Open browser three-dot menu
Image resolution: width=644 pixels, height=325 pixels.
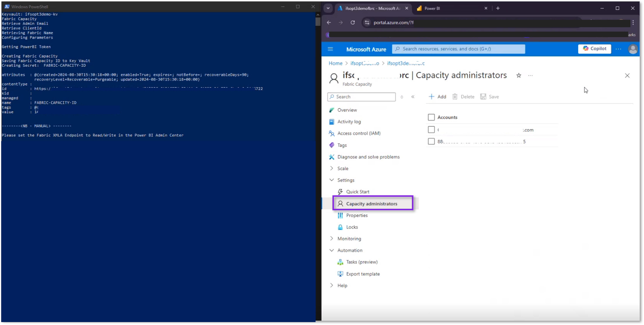coord(633,23)
